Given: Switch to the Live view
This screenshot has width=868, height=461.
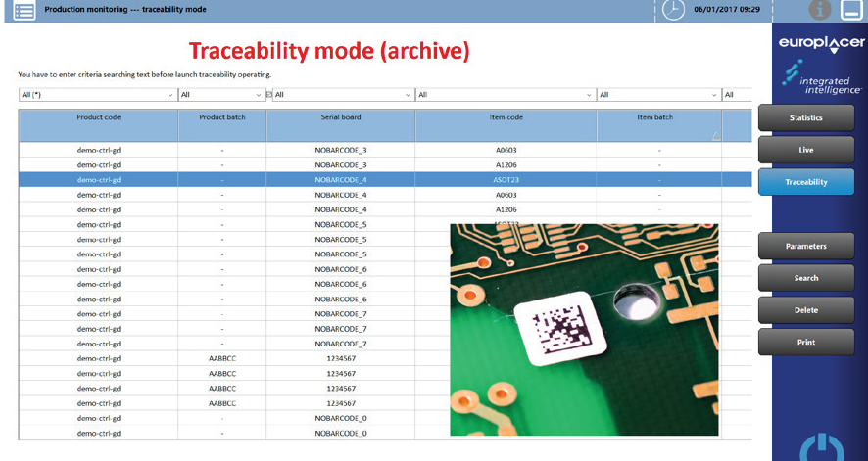Looking at the screenshot, I should click(805, 150).
